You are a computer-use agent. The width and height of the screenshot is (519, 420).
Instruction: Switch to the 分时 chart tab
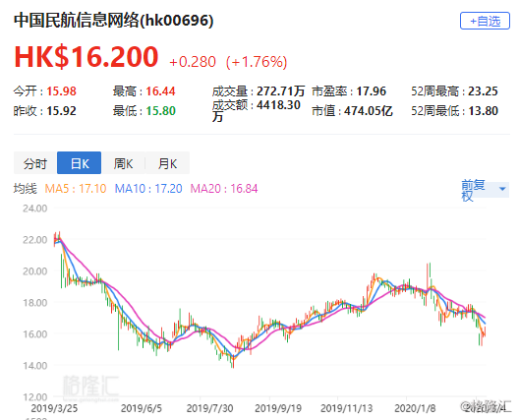coord(35,163)
